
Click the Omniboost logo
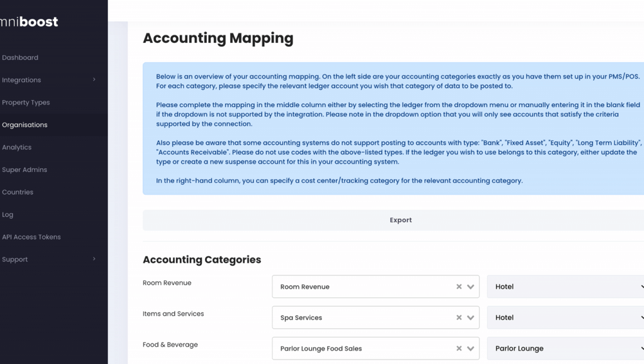coord(30,22)
